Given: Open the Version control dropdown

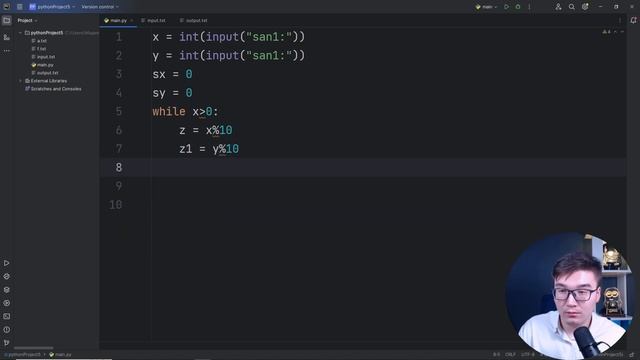Looking at the screenshot, I should [100, 7].
